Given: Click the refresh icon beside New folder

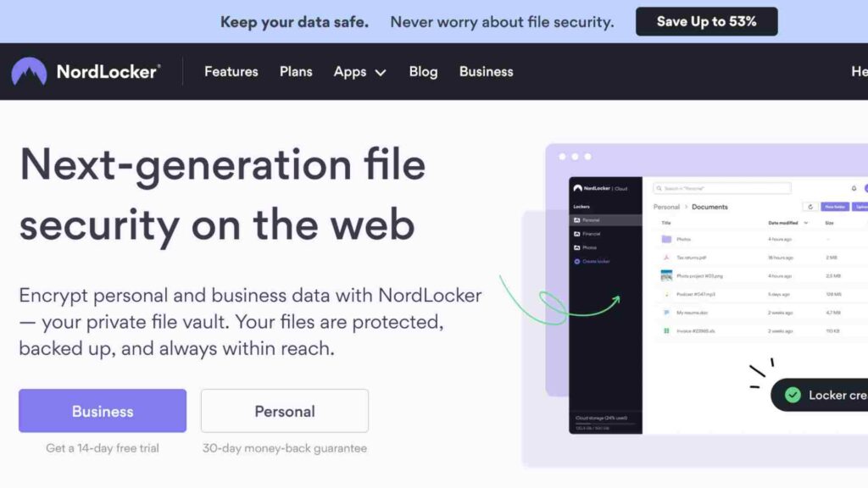Looking at the screenshot, I should click(810, 207).
